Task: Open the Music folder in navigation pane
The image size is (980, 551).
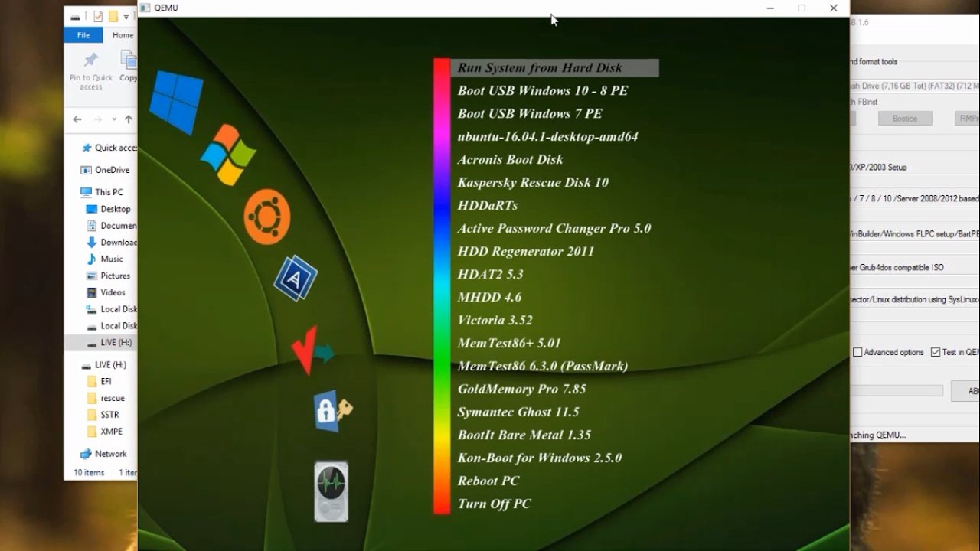Action: [104, 259]
